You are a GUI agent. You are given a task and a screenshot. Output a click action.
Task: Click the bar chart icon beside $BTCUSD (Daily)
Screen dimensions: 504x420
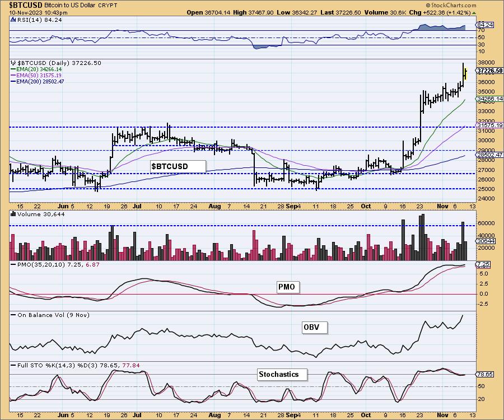tap(13, 63)
